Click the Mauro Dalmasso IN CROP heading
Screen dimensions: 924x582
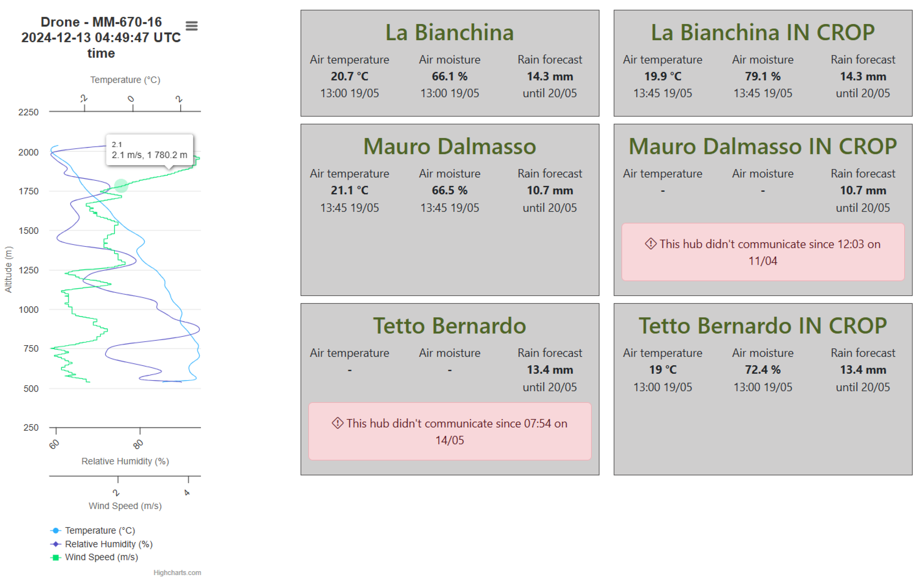[x=763, y=146]
